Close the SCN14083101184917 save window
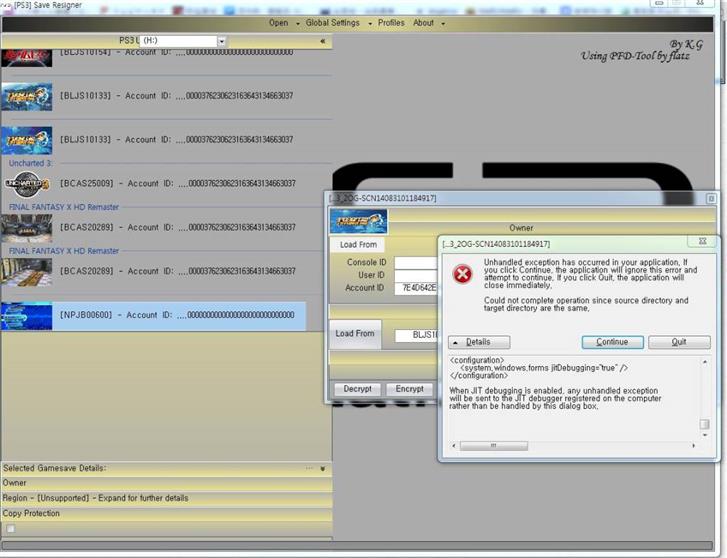This screenshot has height=558, width=727. tap(711, 199)
